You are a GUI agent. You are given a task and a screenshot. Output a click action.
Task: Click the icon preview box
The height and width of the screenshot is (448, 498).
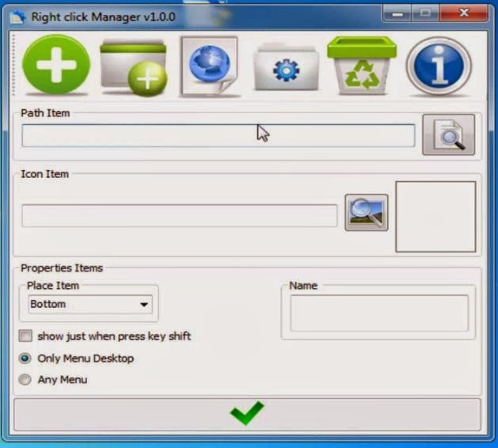pyautogui.click(x=435, y=217)
